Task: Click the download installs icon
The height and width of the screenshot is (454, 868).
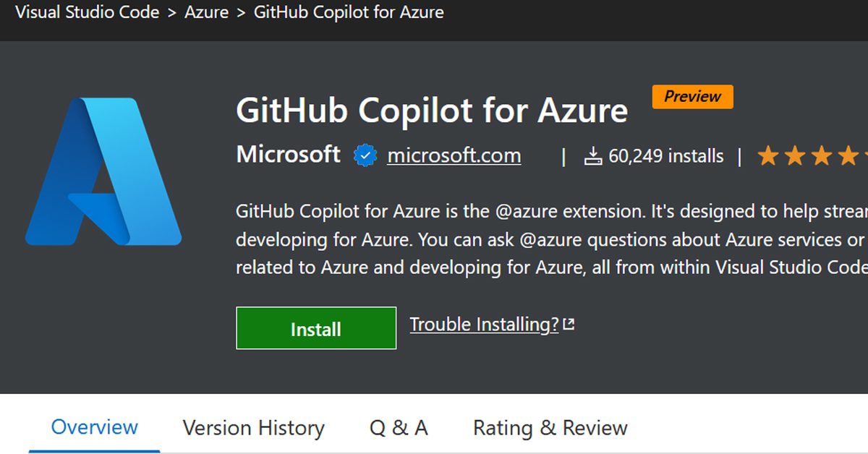Action: (x=593, y=156)
